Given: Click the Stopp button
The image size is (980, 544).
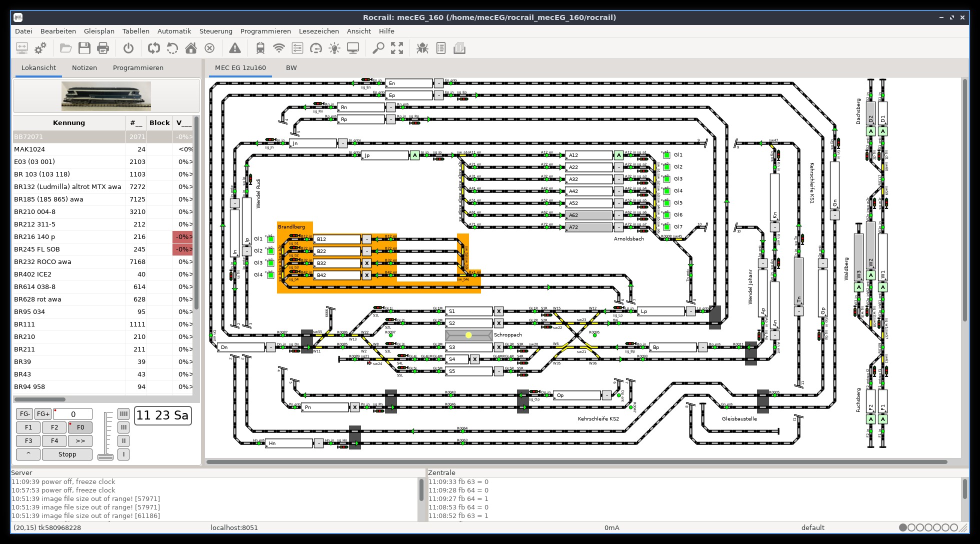Looking at the screenshot, I should 67,454.
